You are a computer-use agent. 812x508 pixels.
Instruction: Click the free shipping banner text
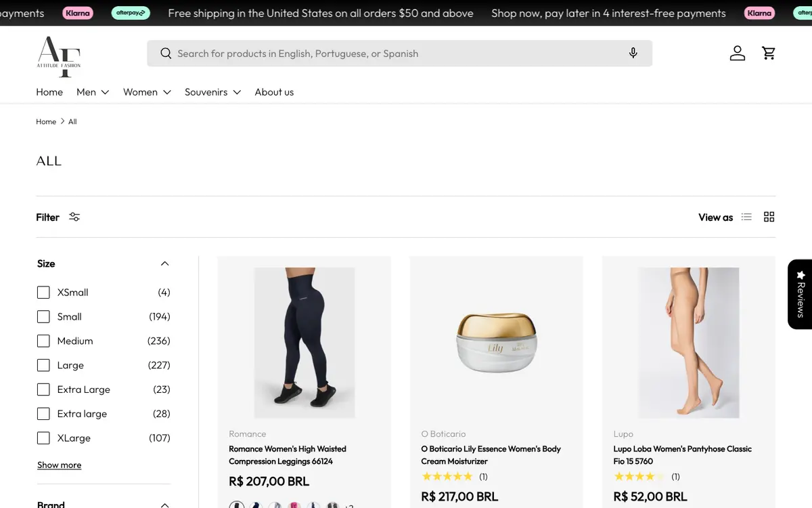pos(321,13)
